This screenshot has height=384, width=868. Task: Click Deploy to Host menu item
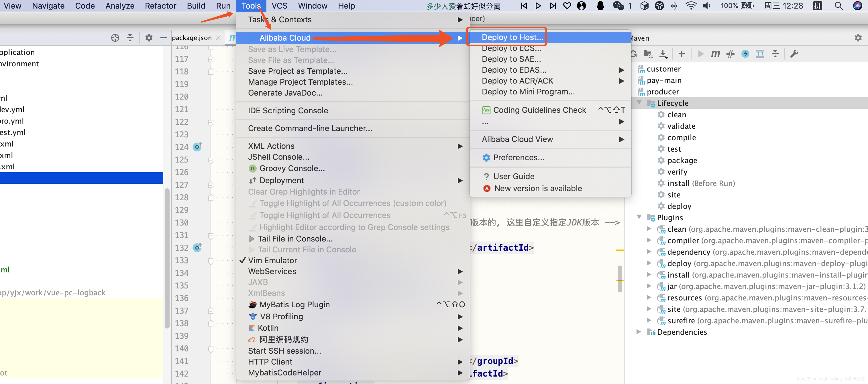click(550, 37)
